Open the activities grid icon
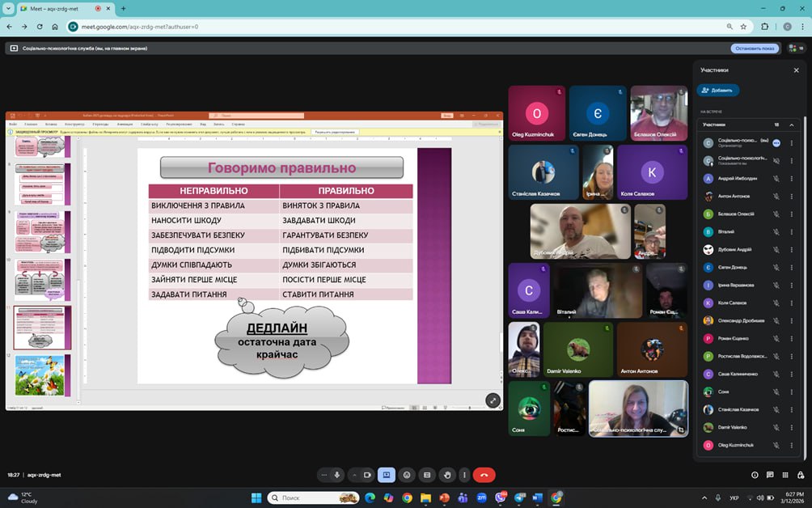This screenshot has height=508, width=812. pos(785,475)
